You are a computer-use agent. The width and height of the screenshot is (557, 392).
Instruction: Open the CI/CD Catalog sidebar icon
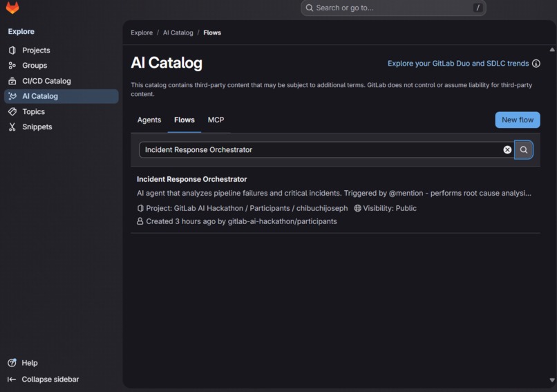click(x=12, y=81)
